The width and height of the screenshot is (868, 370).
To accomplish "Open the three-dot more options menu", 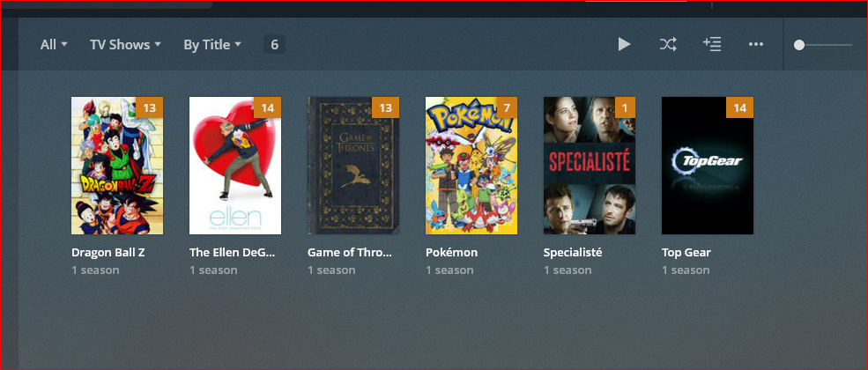I will pyautogui.click(x=755, y=44).
